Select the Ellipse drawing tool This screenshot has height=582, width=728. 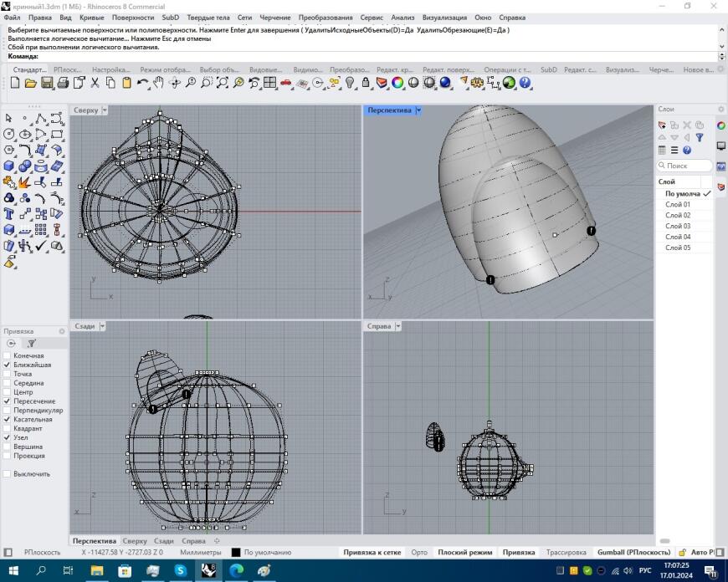tap(25, 134)
